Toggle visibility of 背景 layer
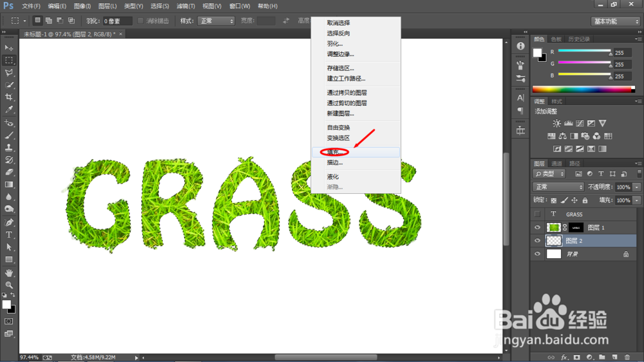The height and width of the screenshot is (362, 644). [x=537, y=254]
